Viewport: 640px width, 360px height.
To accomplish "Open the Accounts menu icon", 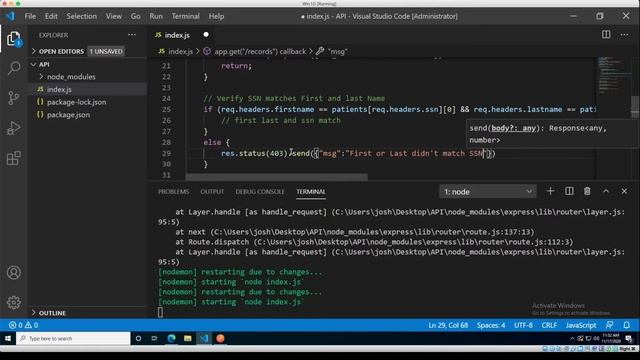I will [x=13, y=272].
